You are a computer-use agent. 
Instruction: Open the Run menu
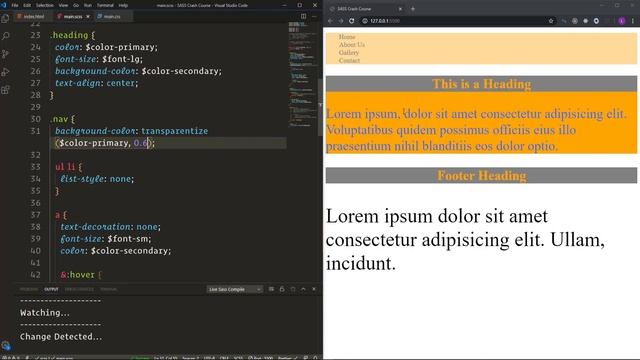point(88,5)
